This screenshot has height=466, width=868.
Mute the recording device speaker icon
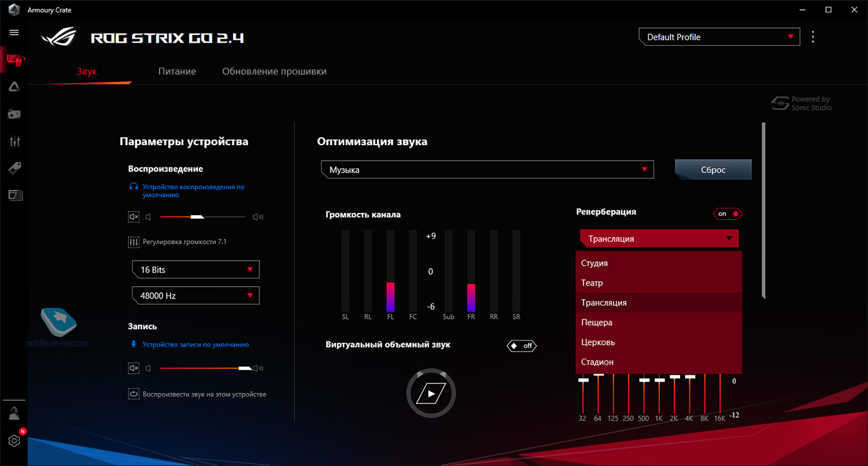pyautogui.click(x=134, y=368)
